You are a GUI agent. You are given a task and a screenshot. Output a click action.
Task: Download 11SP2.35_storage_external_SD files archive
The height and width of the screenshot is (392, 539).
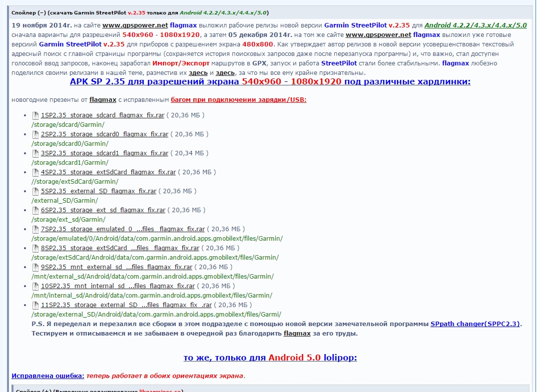(x=126, y=305)
